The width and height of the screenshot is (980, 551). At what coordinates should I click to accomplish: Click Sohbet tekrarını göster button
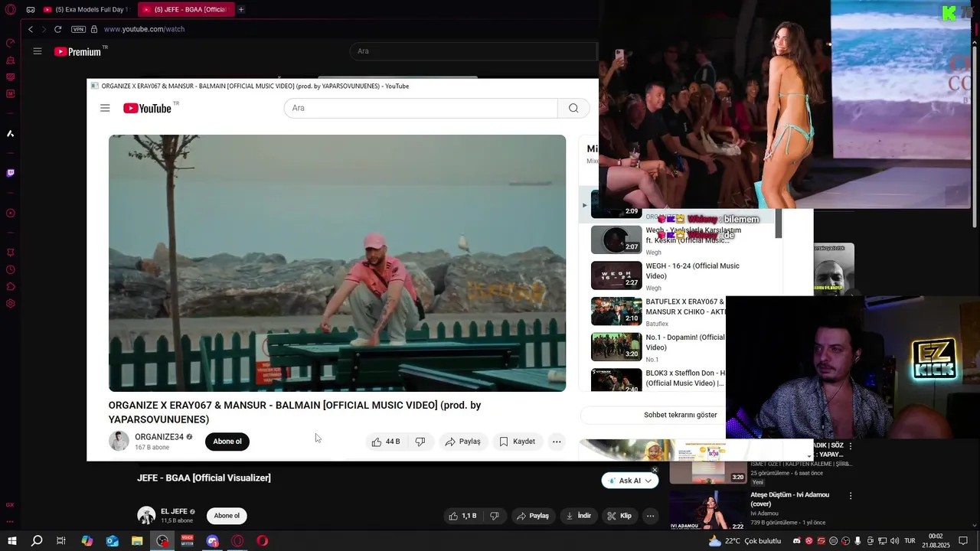click(680, 415)
